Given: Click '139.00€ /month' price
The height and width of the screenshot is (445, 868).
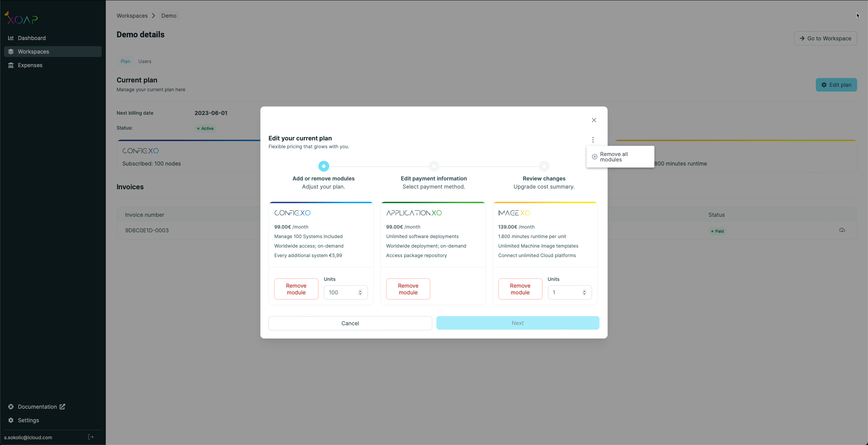Looking at the screenshot, I should coord(516,227).
